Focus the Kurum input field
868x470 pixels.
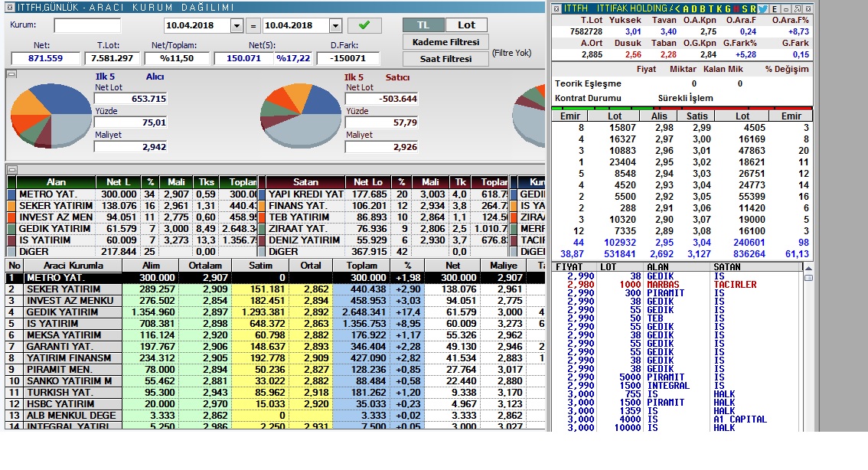point(87,25)
